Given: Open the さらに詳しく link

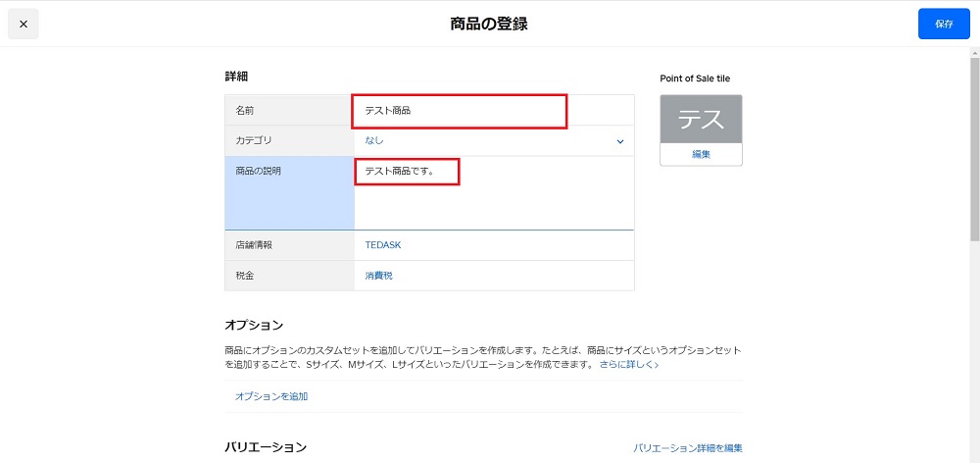Looking at the screenshot, I should 628,364.
